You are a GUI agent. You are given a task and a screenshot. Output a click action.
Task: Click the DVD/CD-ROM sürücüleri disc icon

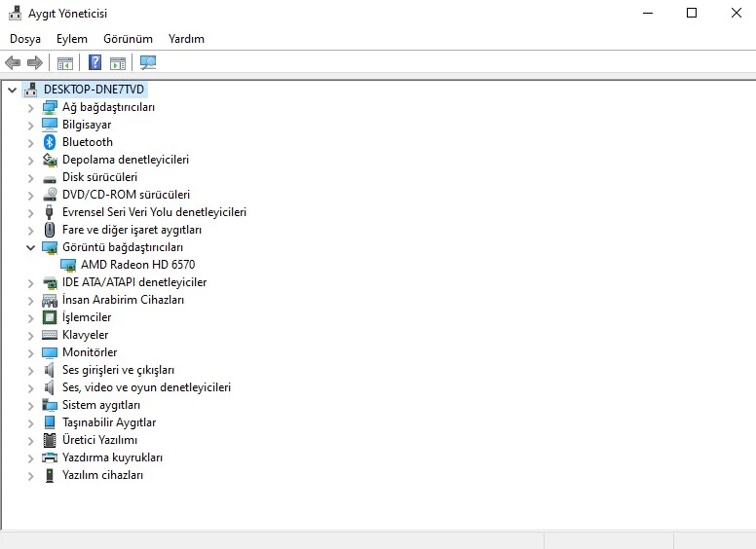point(49,194)
